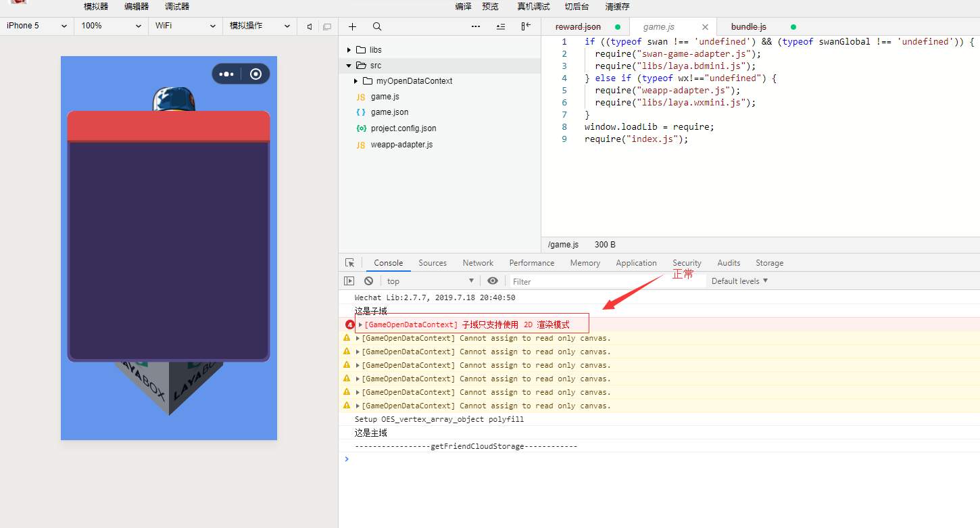
Task: Show console sidebar icon
Action: [349, 281]
